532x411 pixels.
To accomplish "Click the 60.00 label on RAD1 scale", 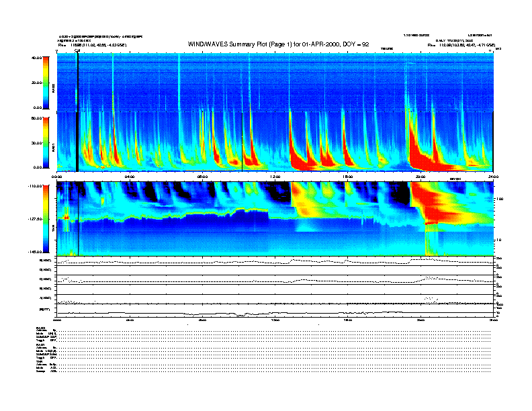I will click(36, 118).
